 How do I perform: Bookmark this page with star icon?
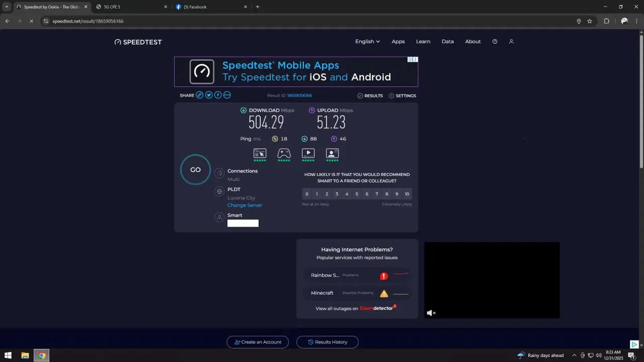(x=590, y=21)
